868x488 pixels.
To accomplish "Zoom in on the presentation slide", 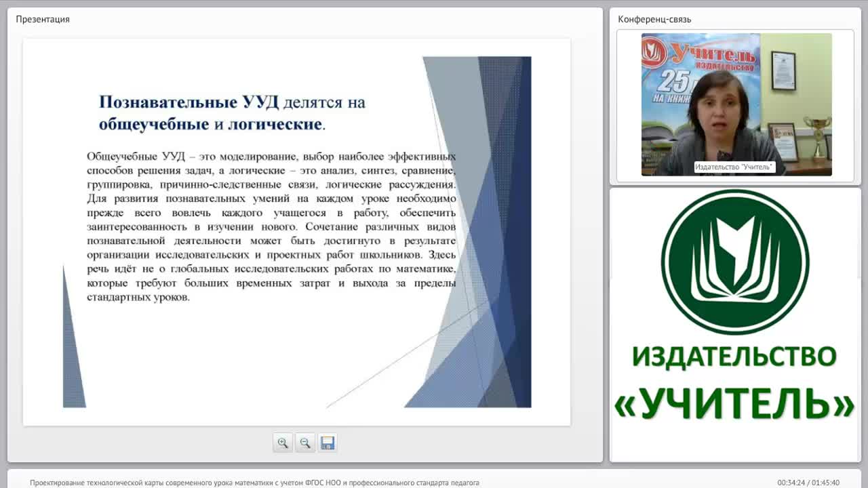I will [x=283, y=443].
